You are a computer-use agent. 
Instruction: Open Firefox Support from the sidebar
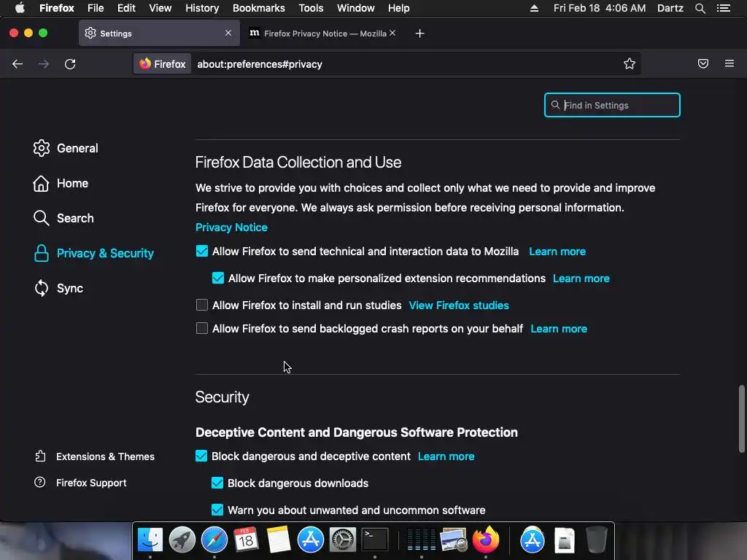(80, 483)
